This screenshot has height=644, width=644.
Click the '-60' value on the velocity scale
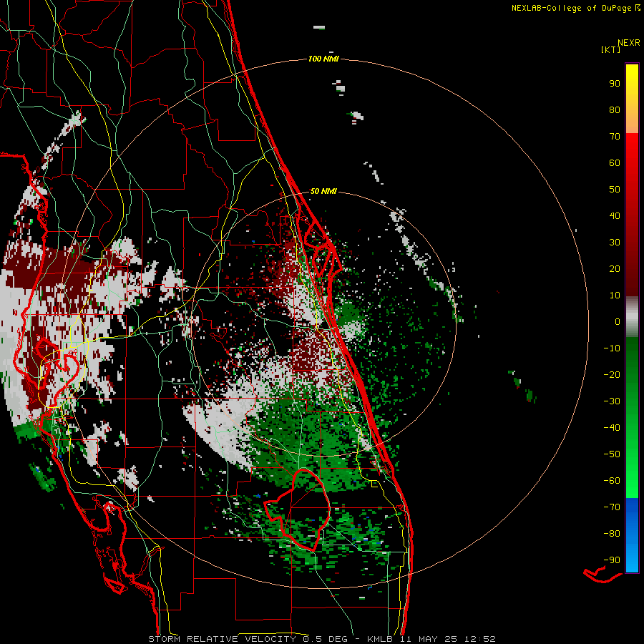pyautogui.click(x=612, y=481)
